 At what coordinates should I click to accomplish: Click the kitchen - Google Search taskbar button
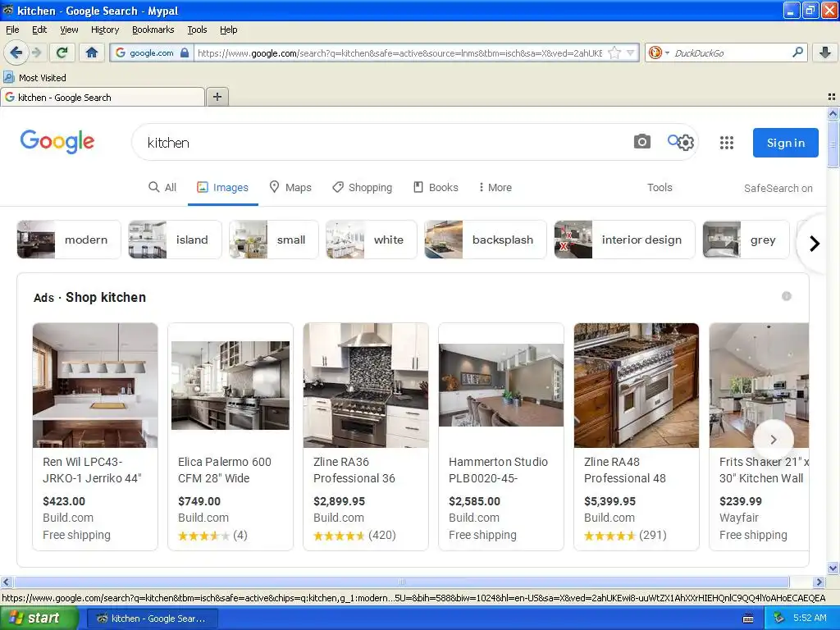[152, 619]
